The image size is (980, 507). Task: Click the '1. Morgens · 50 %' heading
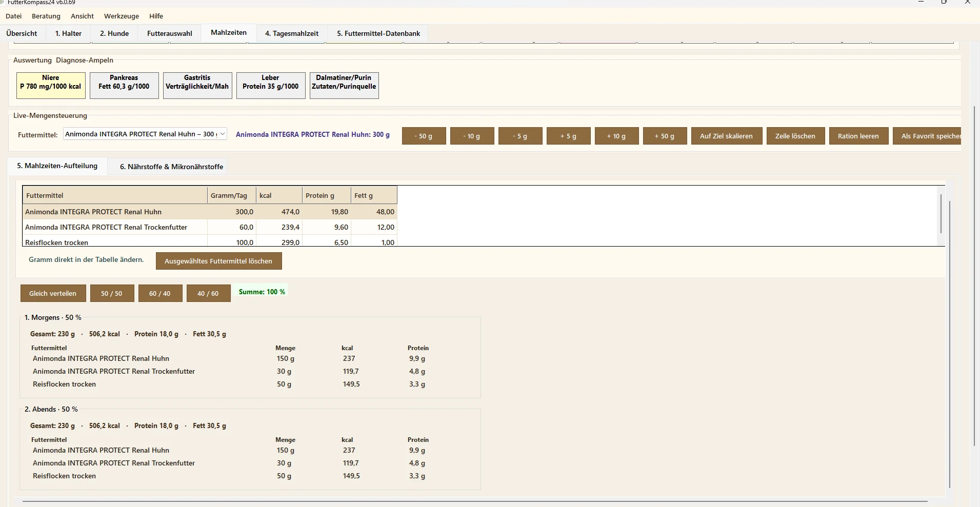click(x=53, y=317)
